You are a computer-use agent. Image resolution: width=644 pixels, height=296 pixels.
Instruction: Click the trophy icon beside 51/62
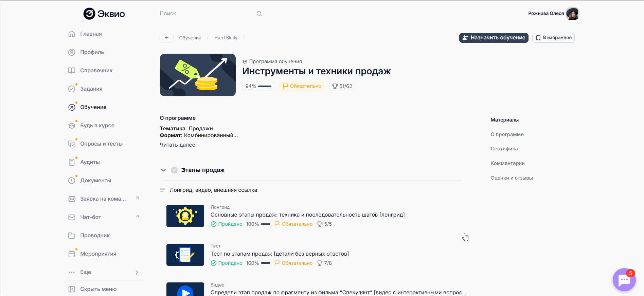tap(335, 86)
